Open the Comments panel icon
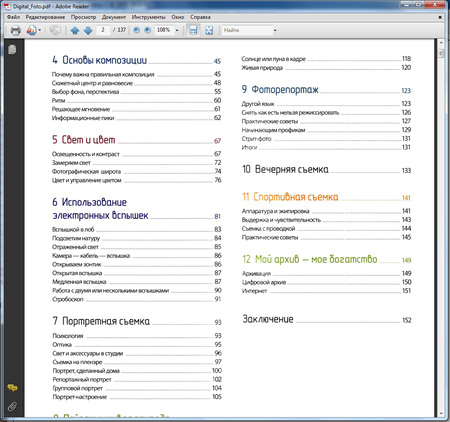This screenshot has width=450, height=422. tap(12, 388)
